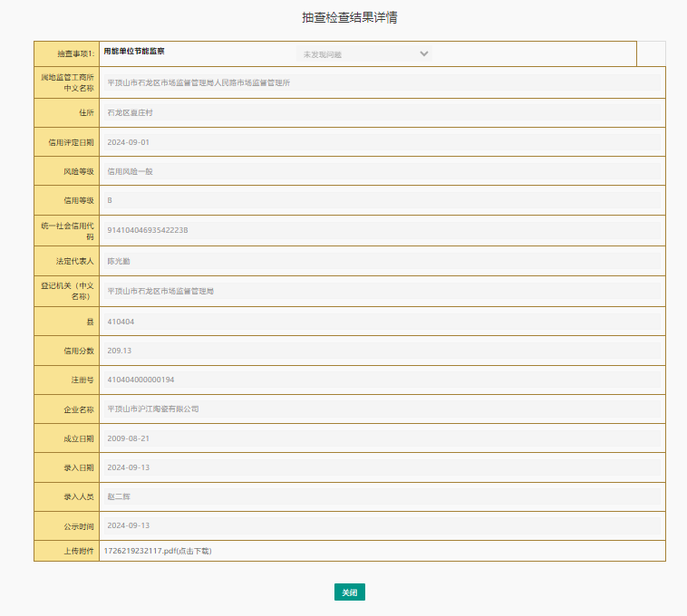Viewport: 687px width, 616px height.
Task: Select the 信用评定日期 field with 2024-09-01
Action: [382, 142]
